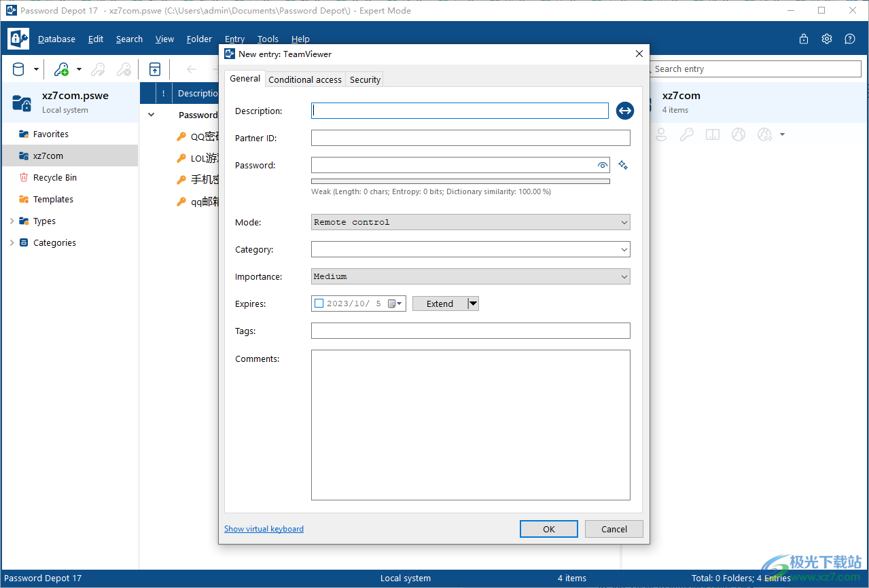
Task: Click the qq mail entry key icon
Action: click(181, 202)
